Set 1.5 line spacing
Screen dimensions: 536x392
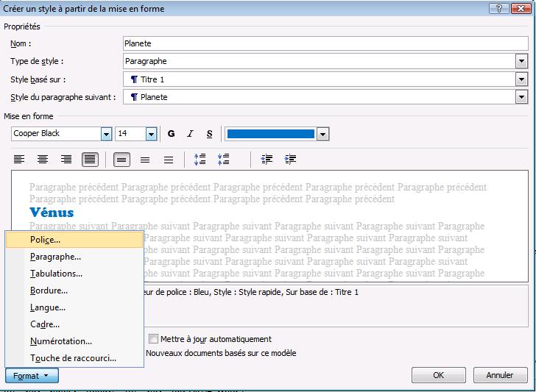(x=145, y=160)
